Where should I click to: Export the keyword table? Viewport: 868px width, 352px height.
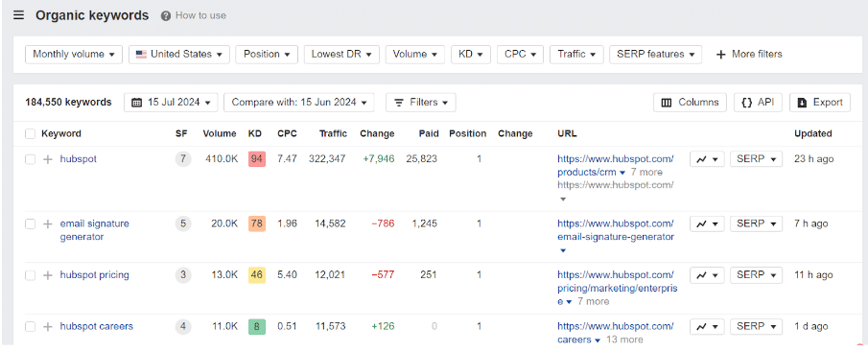point(820,103)
